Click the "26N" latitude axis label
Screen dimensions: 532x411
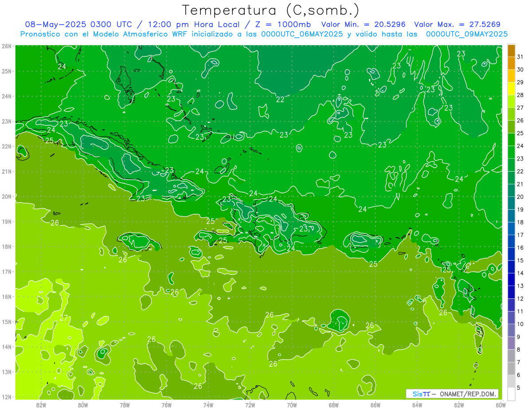7,46
